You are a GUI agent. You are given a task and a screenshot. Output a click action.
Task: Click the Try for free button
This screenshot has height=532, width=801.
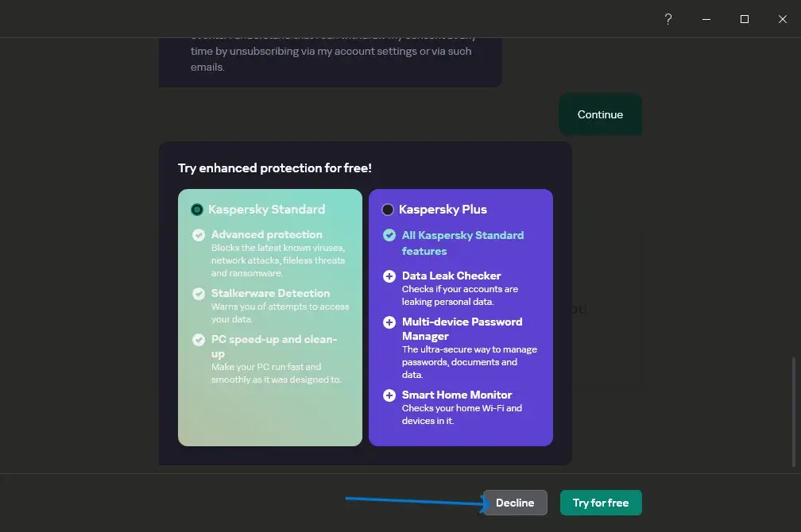pos(601,503)
